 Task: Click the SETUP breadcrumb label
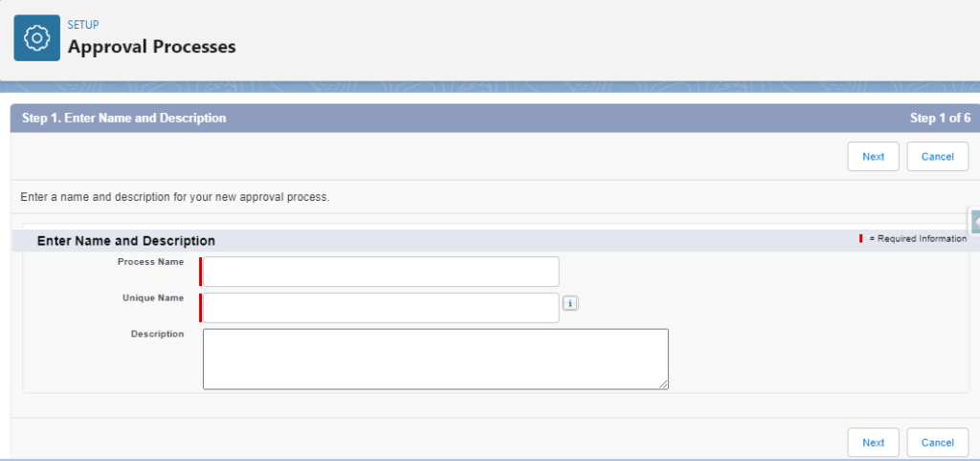click(x=83, y=25)
